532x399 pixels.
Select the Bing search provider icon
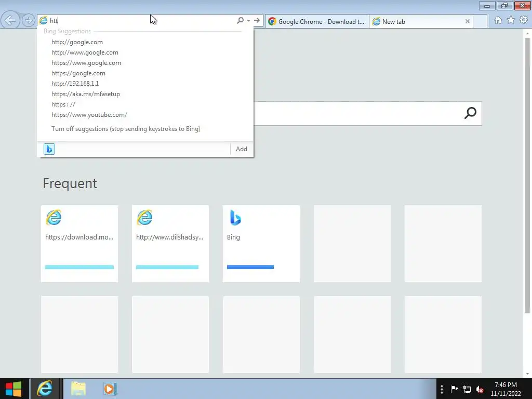(49, 149)
